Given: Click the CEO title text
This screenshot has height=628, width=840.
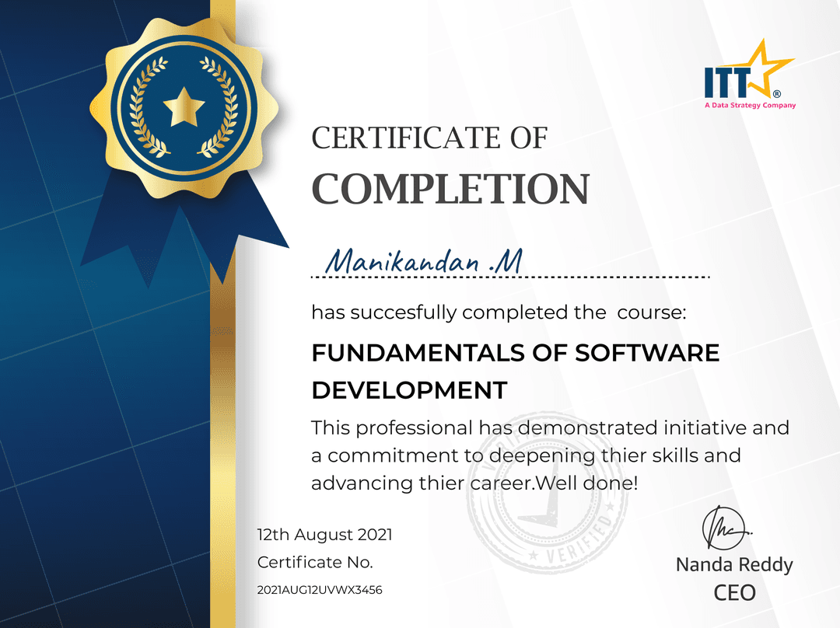Looking at the screenshot, I should pos(736,592).
